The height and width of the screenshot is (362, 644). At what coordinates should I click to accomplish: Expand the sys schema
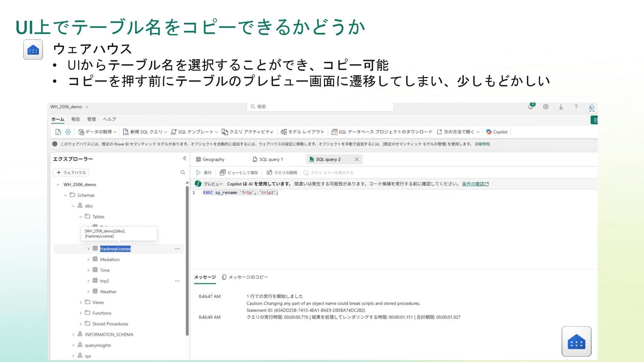[73, 356]
